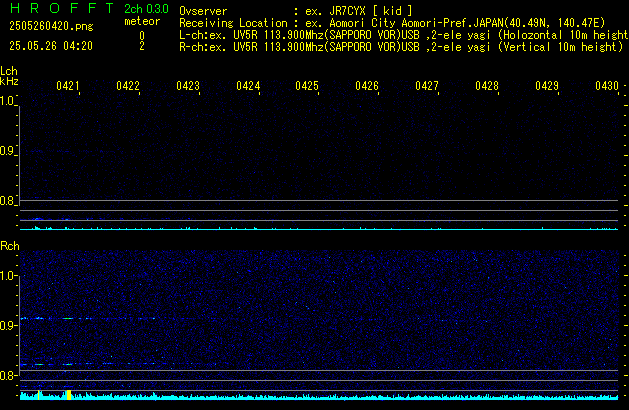Viewport: 629px width, 410px height.
Task: Click the 0424 time marker
Action: pyautogui.click(x=248, y=86)
